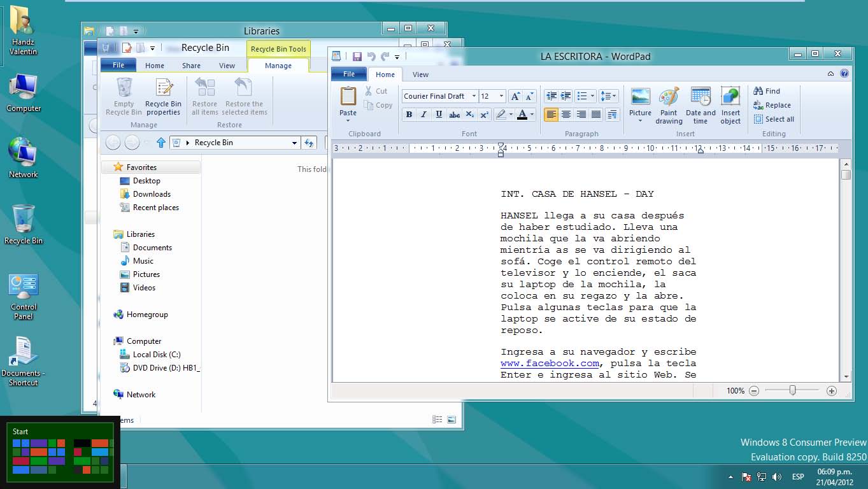Open the Start thumbnail preview
The height and width of the screenshot is (489, 868).
[60, 452]
